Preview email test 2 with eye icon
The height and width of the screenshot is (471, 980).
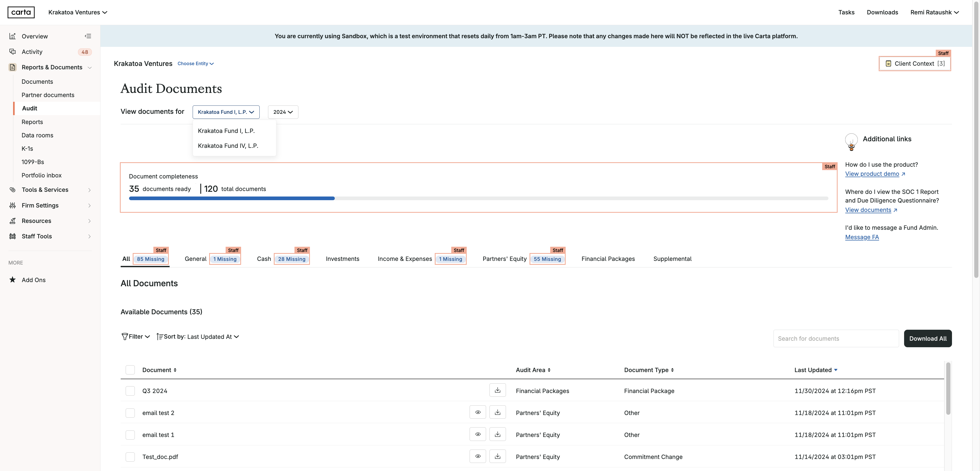[x=478, y=412]
